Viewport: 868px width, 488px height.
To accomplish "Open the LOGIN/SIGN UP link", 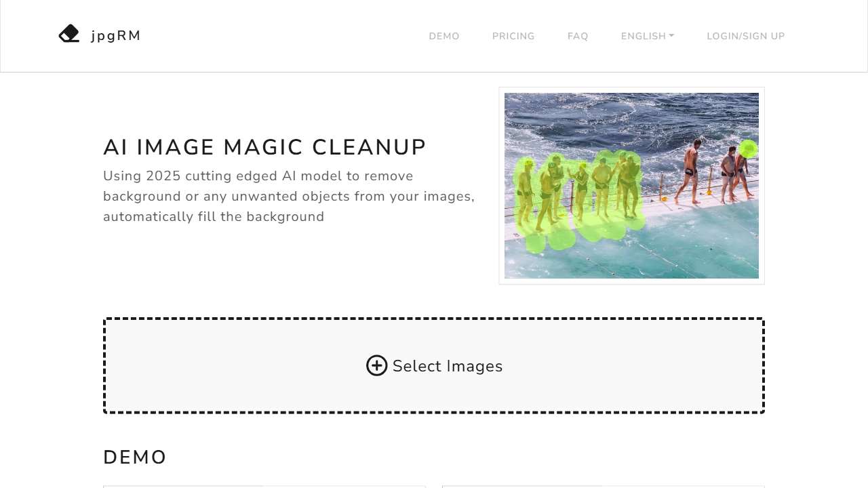I will (746, 36).
